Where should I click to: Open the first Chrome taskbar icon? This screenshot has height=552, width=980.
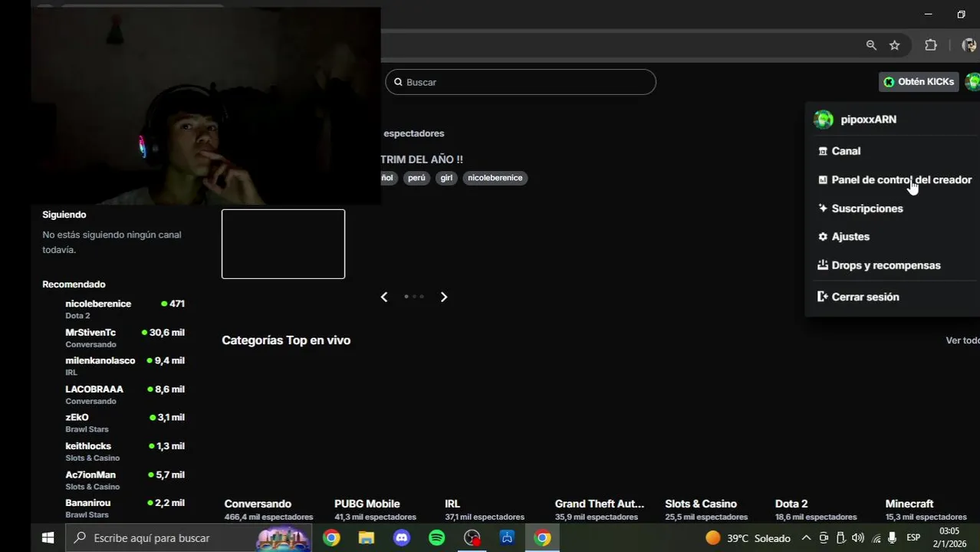(x=331, y=538)
